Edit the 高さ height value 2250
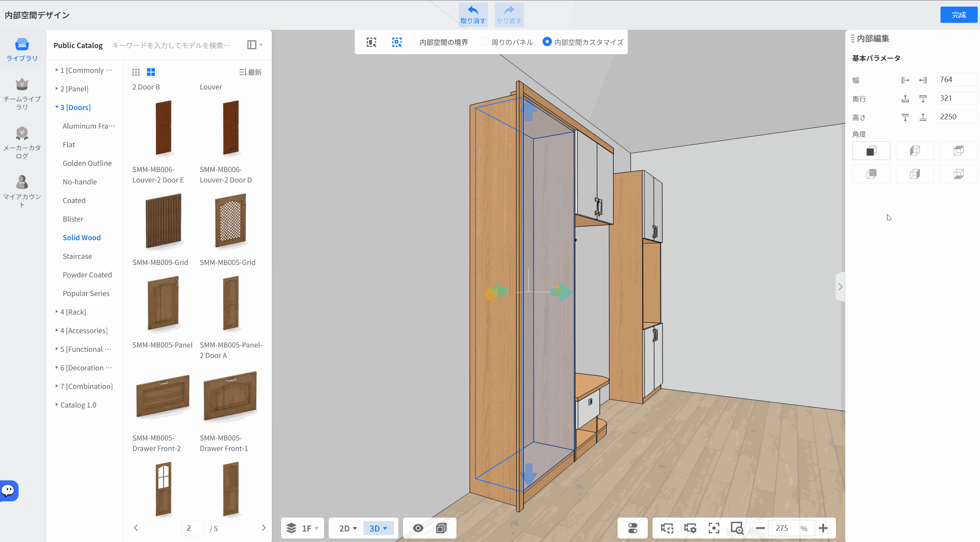 point(957,117)
